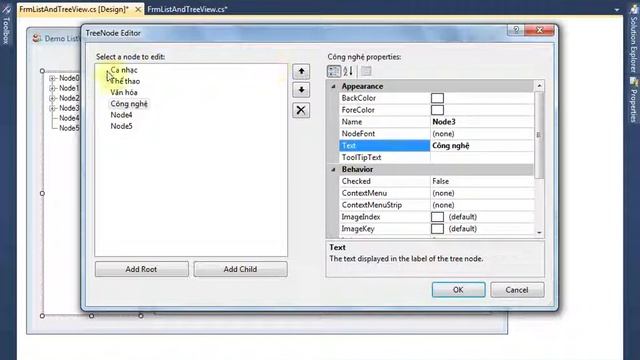
Task: Switch to FrmListAndTreeView.cs [Design] tab
Action: click(74, 9)
